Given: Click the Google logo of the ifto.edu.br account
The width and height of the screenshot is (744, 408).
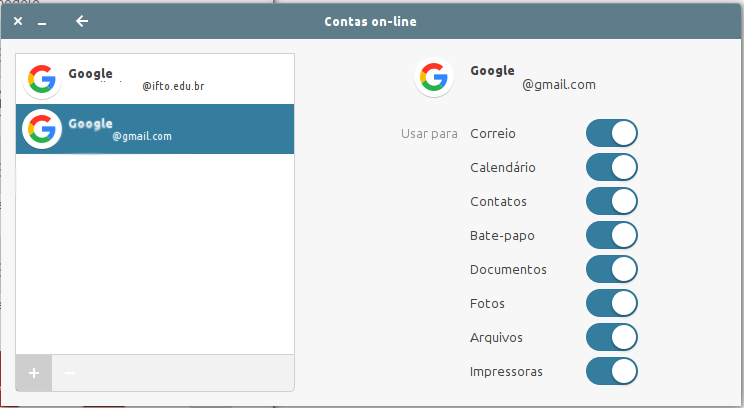Looking at the screenshot, I should pos(42,79).
